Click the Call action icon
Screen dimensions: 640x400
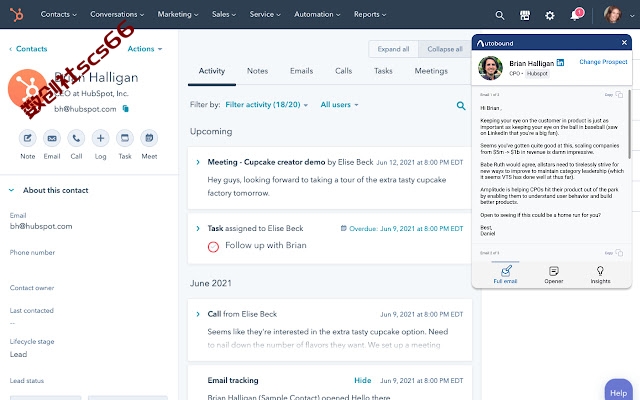76,138
